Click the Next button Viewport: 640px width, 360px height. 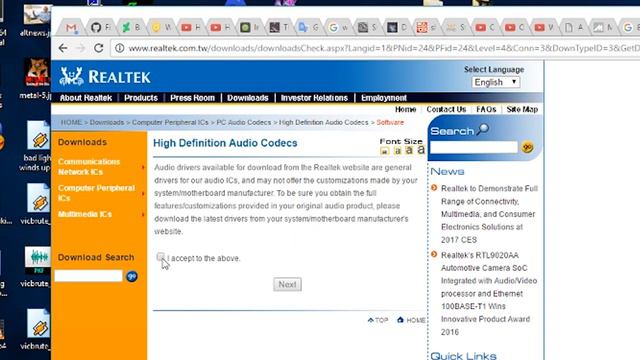(x=287, y=284)
